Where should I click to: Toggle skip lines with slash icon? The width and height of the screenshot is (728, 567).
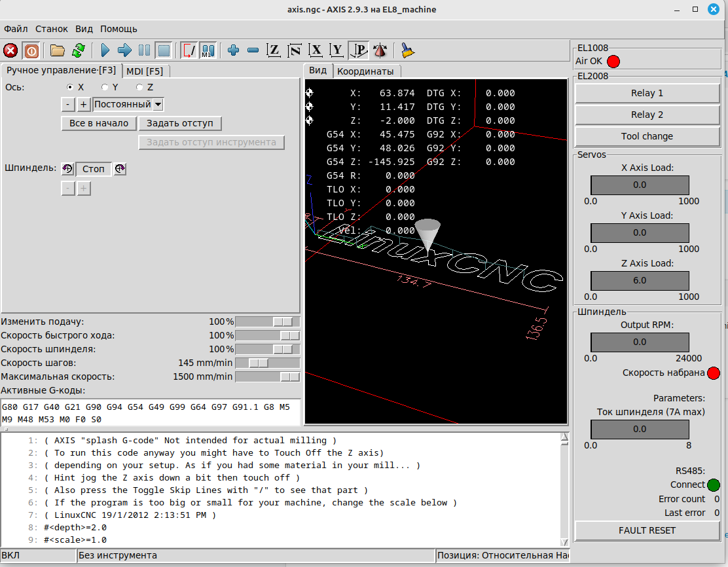(189, 50)
